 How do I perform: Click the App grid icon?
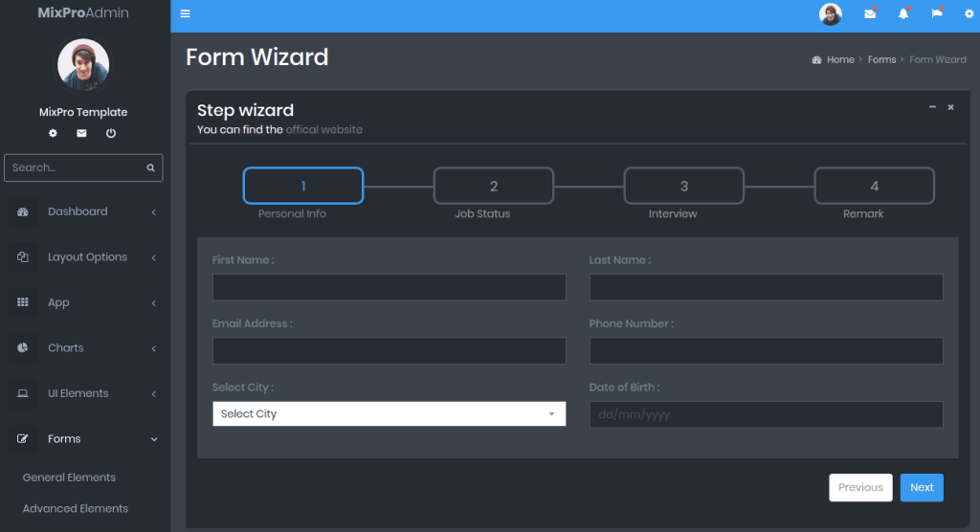[x=23, y=302]
